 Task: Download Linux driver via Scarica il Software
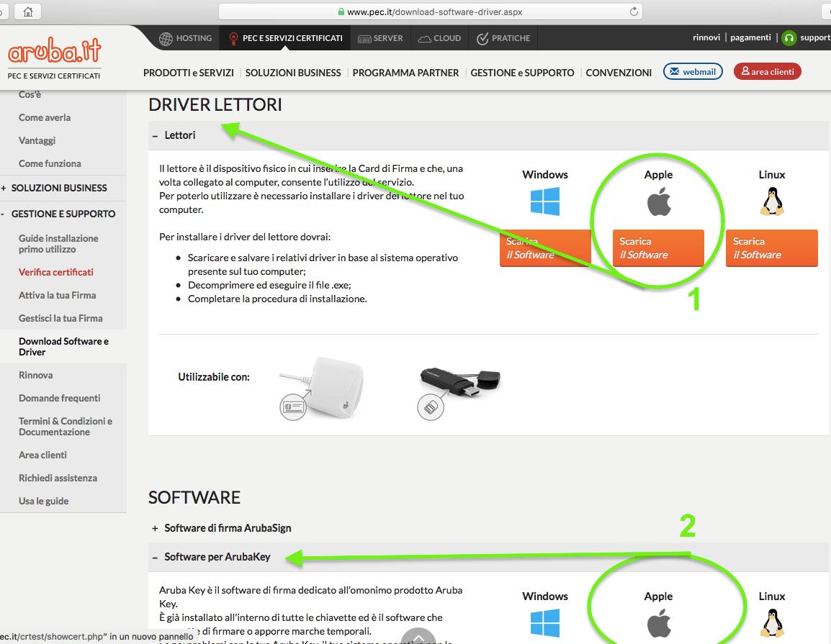click(x=772, y=248)
